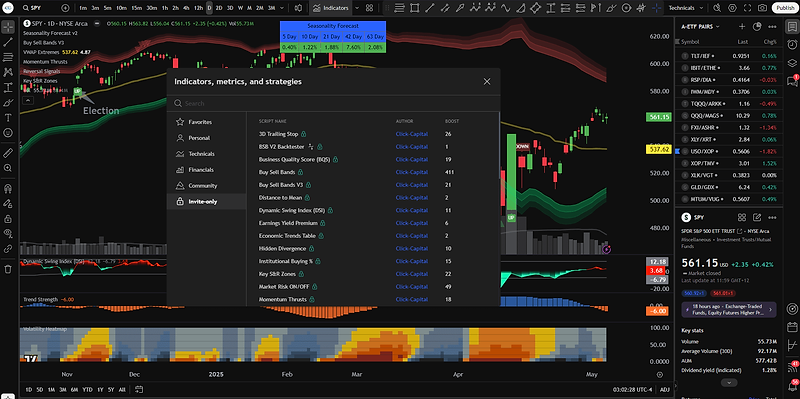Open the Financials category

pos(206,169)
